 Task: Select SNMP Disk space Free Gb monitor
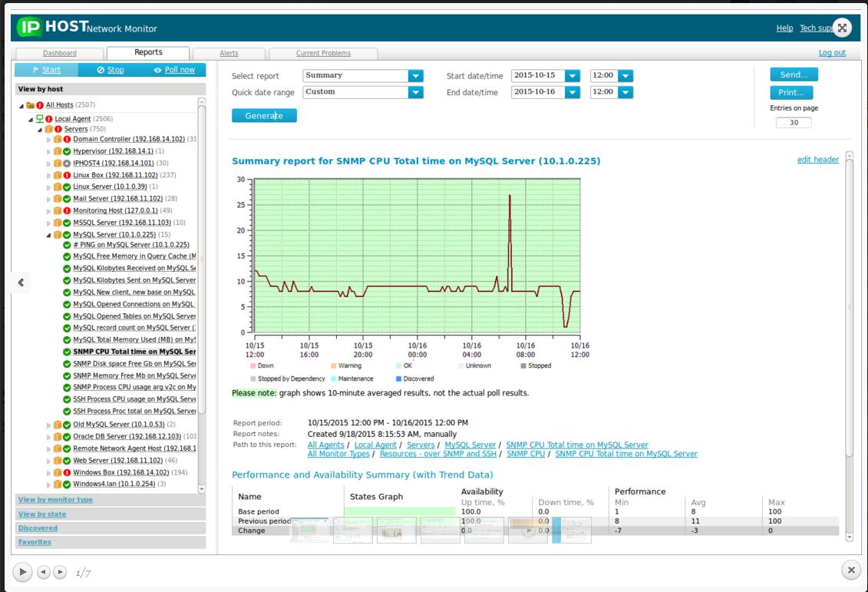[134, 364]
